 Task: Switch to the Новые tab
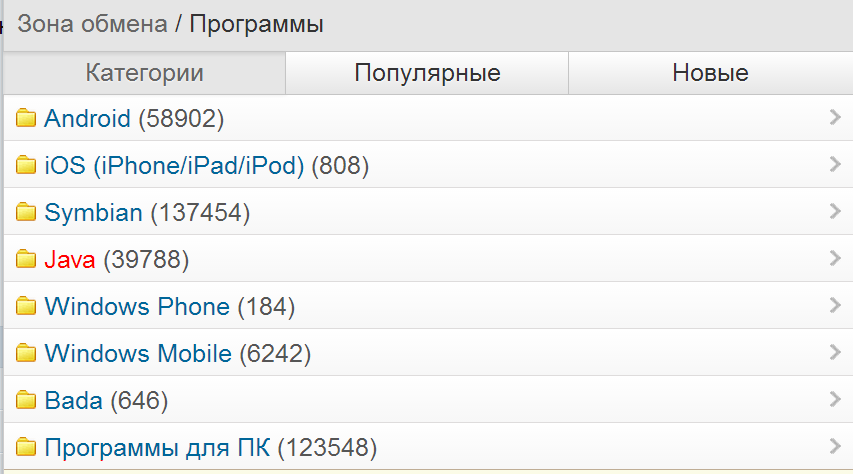[x=710, y=73]
